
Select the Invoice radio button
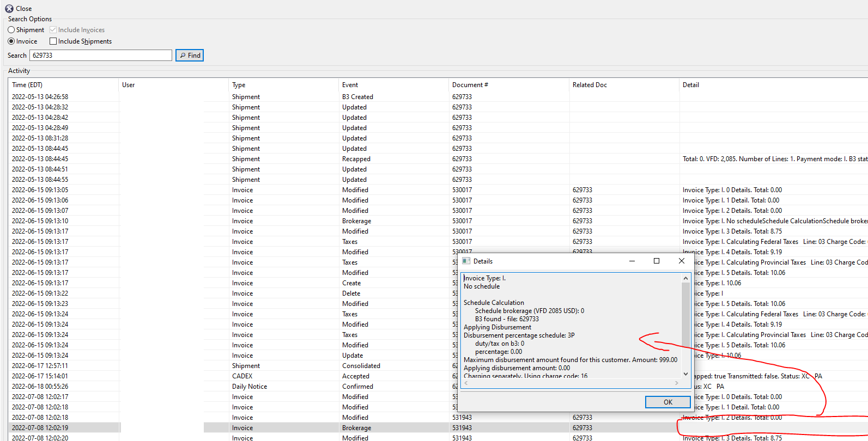(x=11, y=41)
